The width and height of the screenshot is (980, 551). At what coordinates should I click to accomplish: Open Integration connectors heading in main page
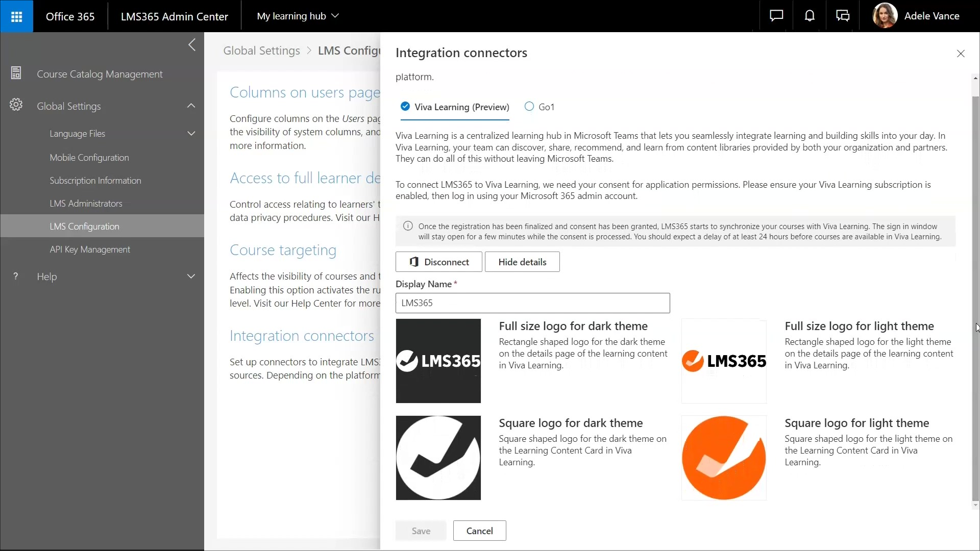point(302,336)
